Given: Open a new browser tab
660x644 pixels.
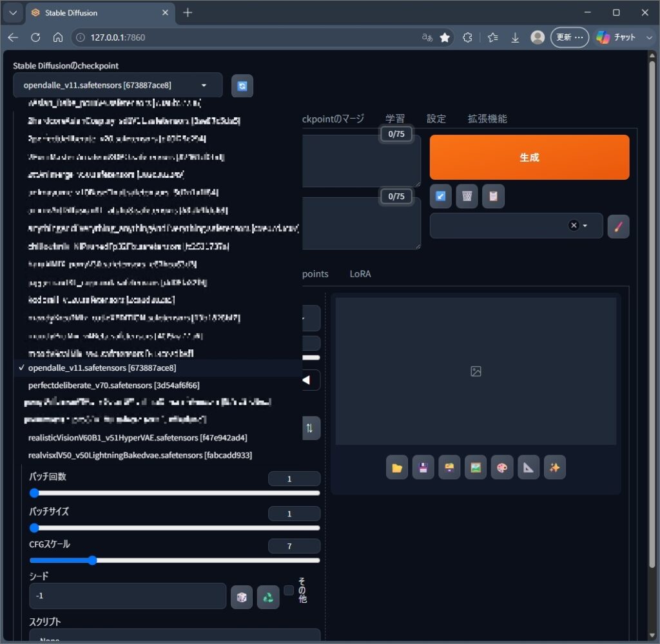Looking at the screenshot, I should [188, 13].
